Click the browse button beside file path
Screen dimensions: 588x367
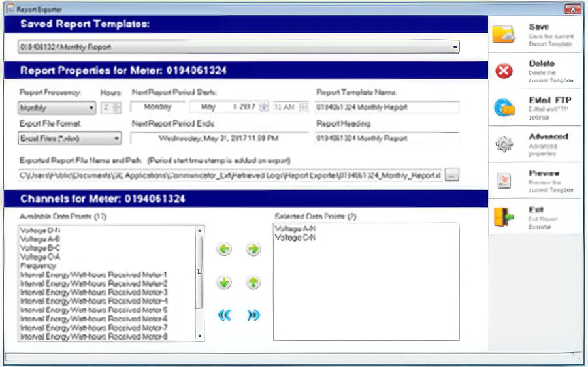(x=452, y=175)
